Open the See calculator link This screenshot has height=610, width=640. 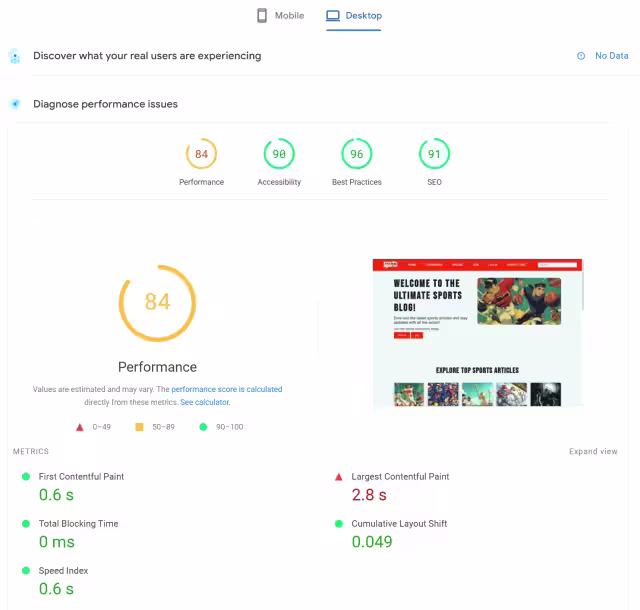point(204,402)
